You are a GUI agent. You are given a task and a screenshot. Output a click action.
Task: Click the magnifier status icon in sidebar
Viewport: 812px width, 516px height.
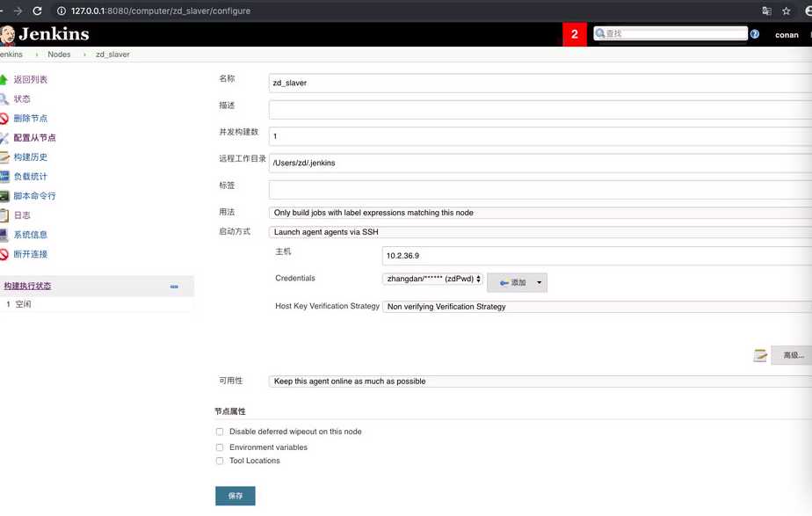[4, 99]
